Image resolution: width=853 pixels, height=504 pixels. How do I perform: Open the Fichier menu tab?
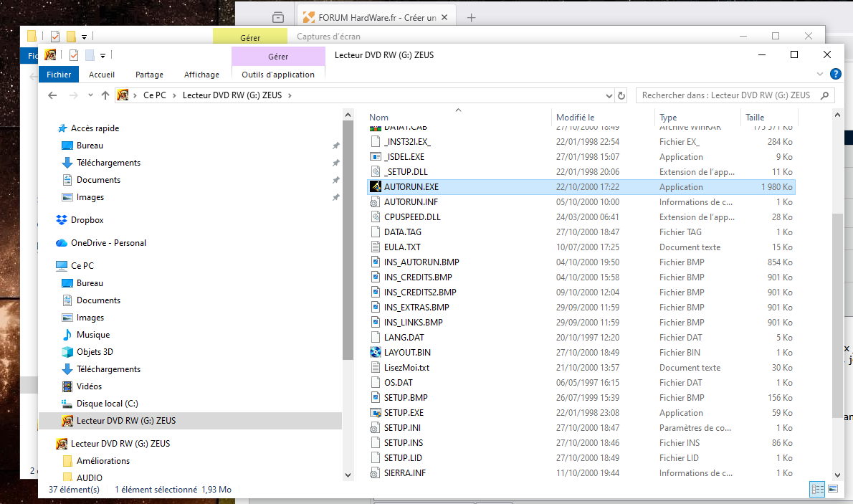[59, 75]
